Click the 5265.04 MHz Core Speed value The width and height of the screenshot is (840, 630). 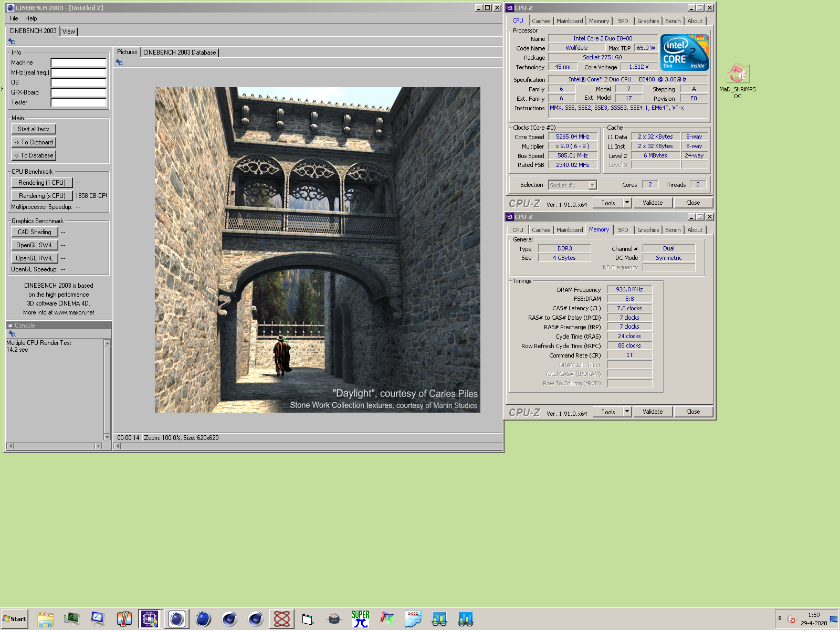coord(573,137)
